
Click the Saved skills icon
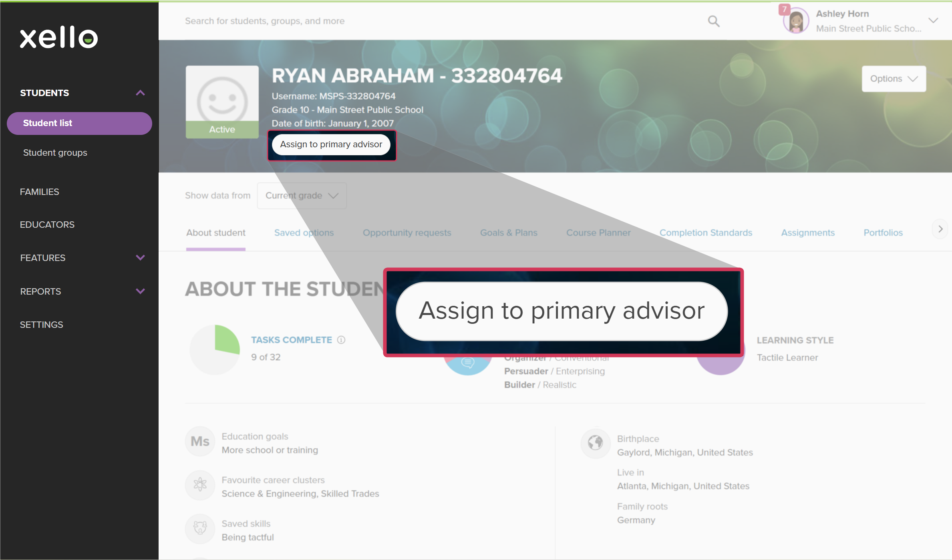(x=200, y=528)
